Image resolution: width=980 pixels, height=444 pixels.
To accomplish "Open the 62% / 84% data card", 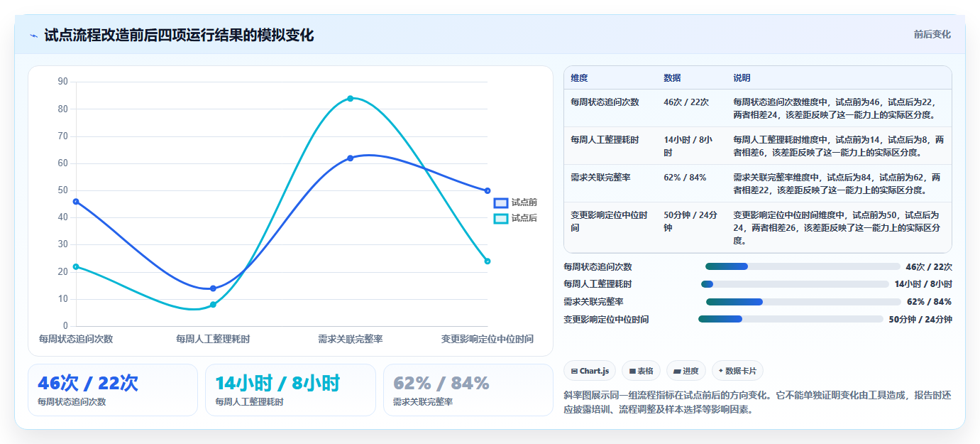I will point(468,390).
